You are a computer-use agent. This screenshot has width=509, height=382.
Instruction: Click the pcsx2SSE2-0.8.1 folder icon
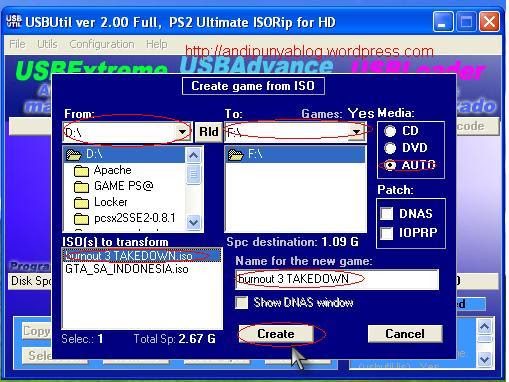point(81,218)
